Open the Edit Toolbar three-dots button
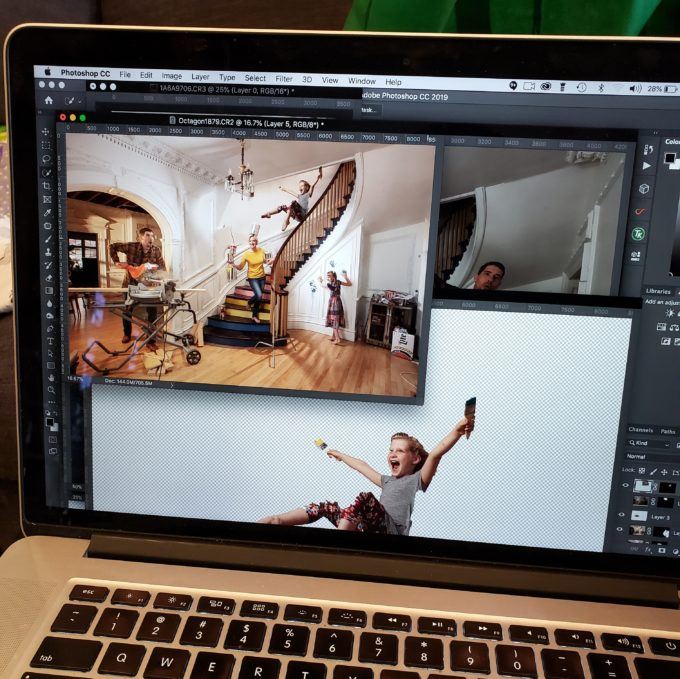Image resolution: width=680 pixels, height=679 pixels. tap(52, 402)
